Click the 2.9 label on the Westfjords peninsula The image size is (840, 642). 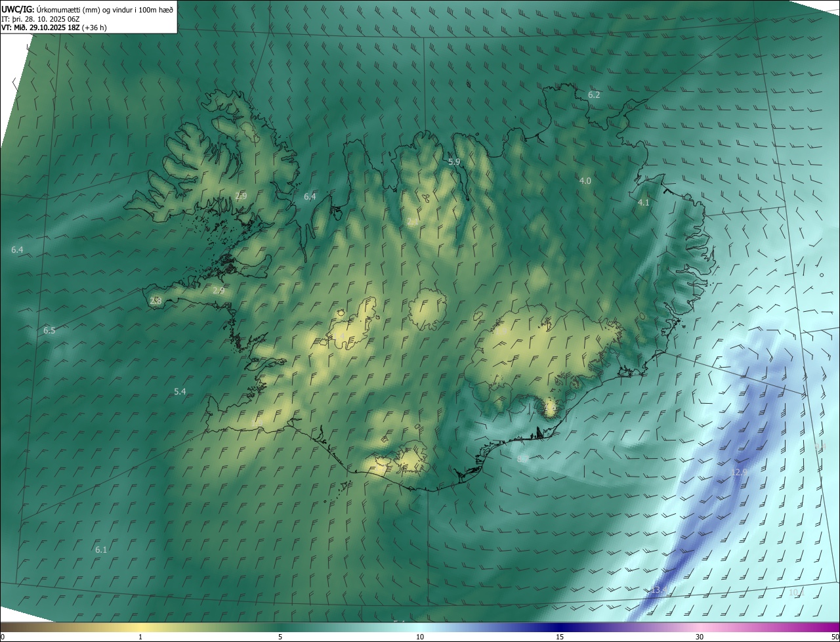click(241, 196)
